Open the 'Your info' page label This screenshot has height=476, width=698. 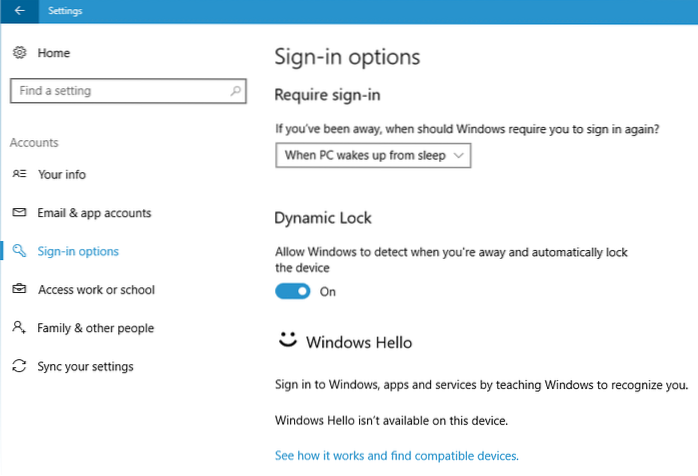[x=62, y=174]
